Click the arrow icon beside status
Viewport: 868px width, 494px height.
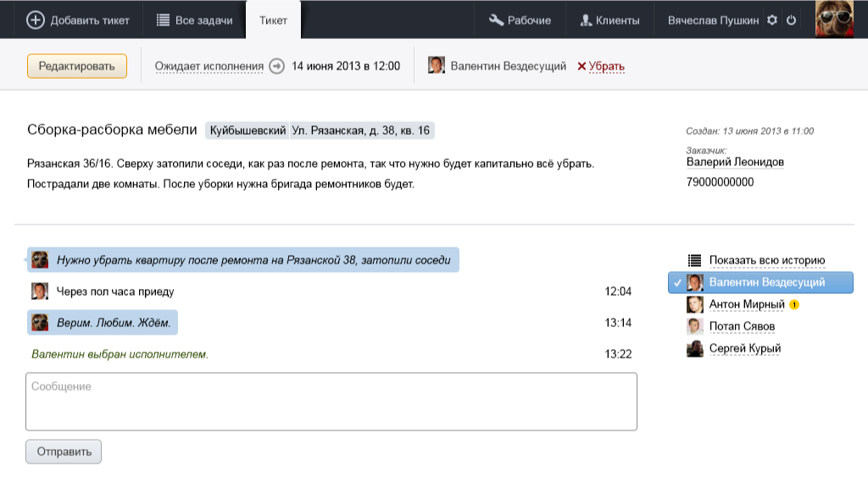276,66
